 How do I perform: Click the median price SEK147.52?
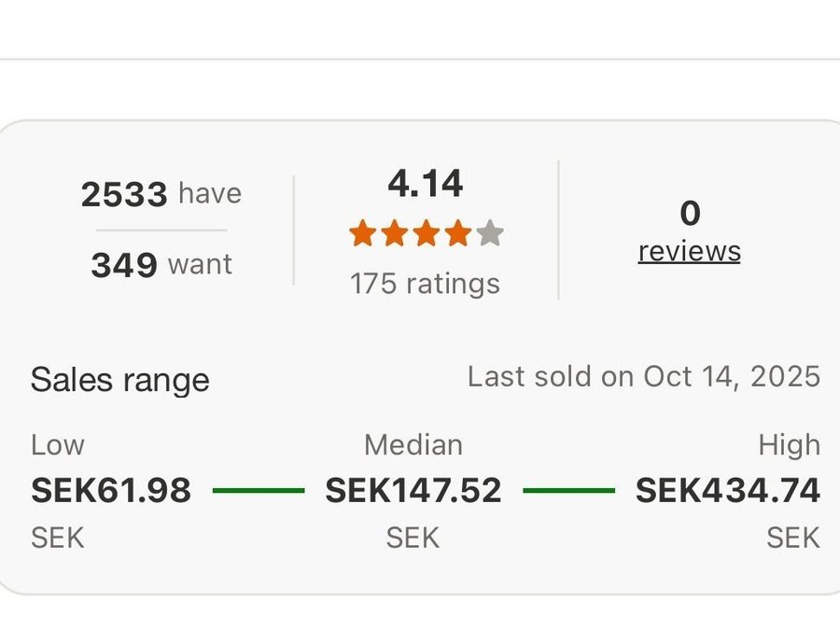[413, 490]
